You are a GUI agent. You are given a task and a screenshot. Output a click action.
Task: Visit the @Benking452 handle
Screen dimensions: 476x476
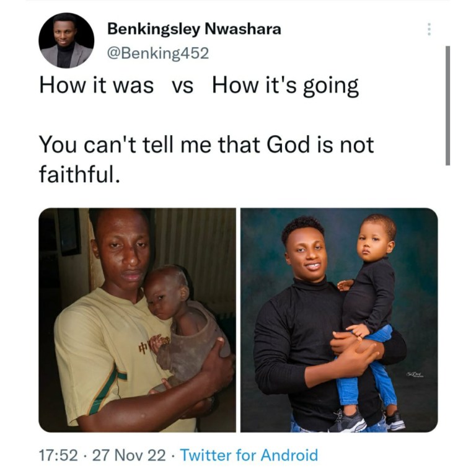(x=158, y=53)
